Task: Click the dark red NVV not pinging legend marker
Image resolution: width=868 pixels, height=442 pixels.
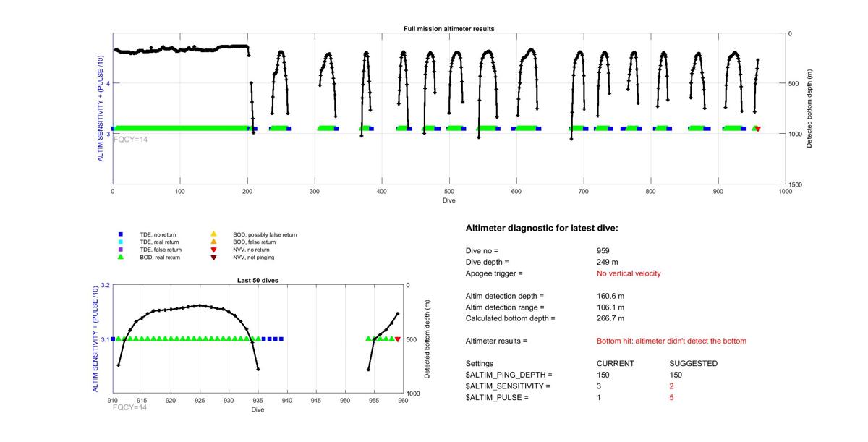Action: (x=213, y=258)
